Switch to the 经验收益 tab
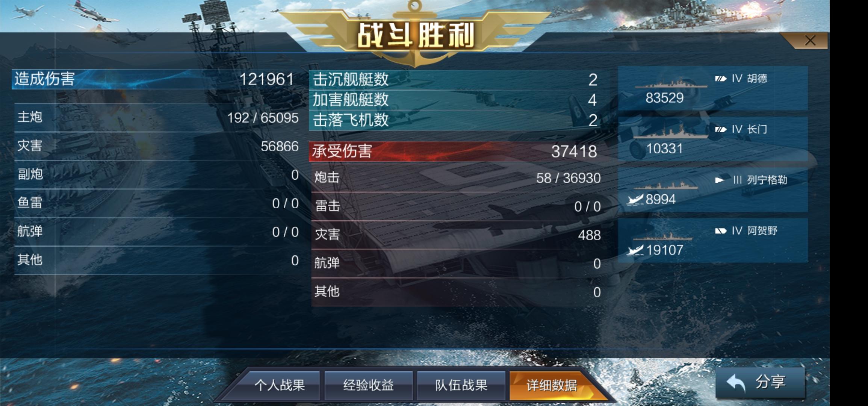 369,385
